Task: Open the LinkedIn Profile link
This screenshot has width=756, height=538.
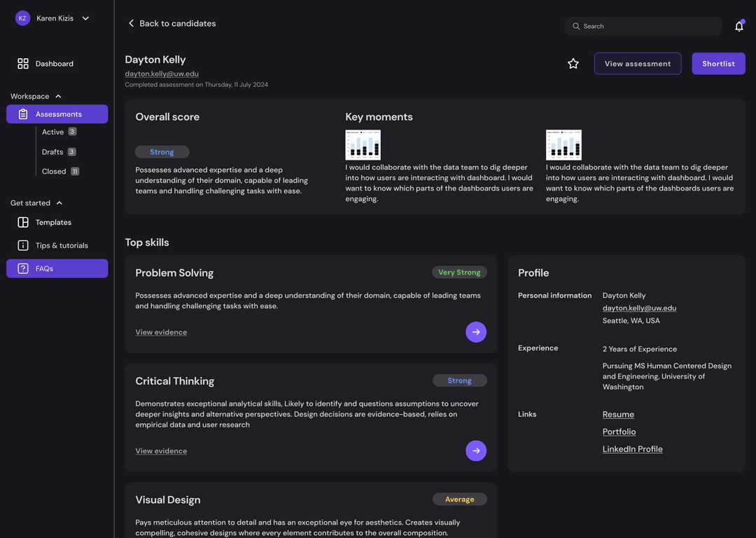Action: tap(633, 449)
